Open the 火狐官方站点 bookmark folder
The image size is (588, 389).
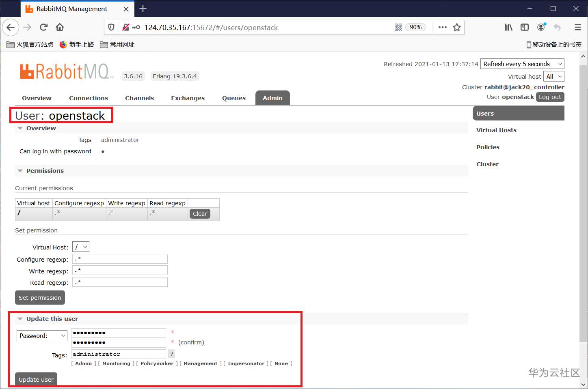pos(30,45)
